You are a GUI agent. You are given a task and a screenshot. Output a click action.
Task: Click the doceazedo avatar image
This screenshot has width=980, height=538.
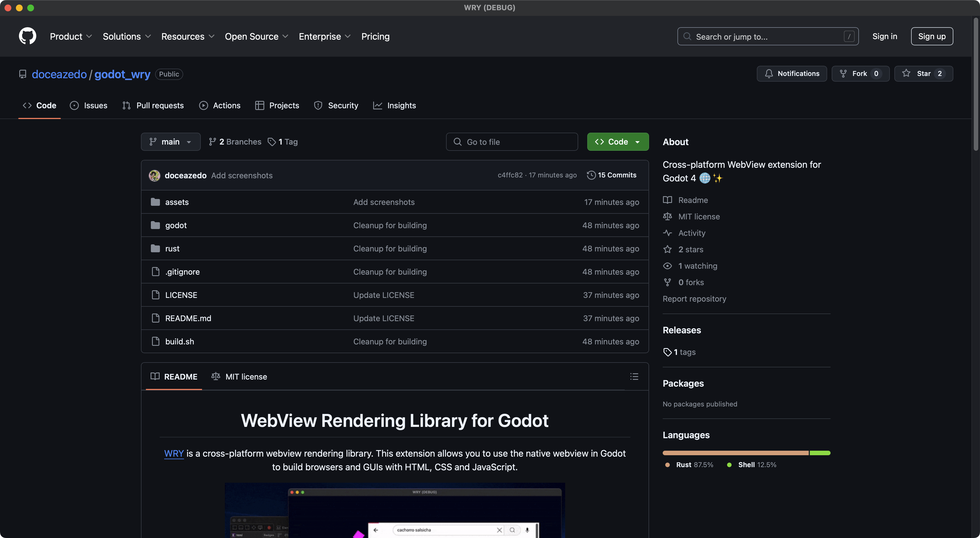point(155,175)
